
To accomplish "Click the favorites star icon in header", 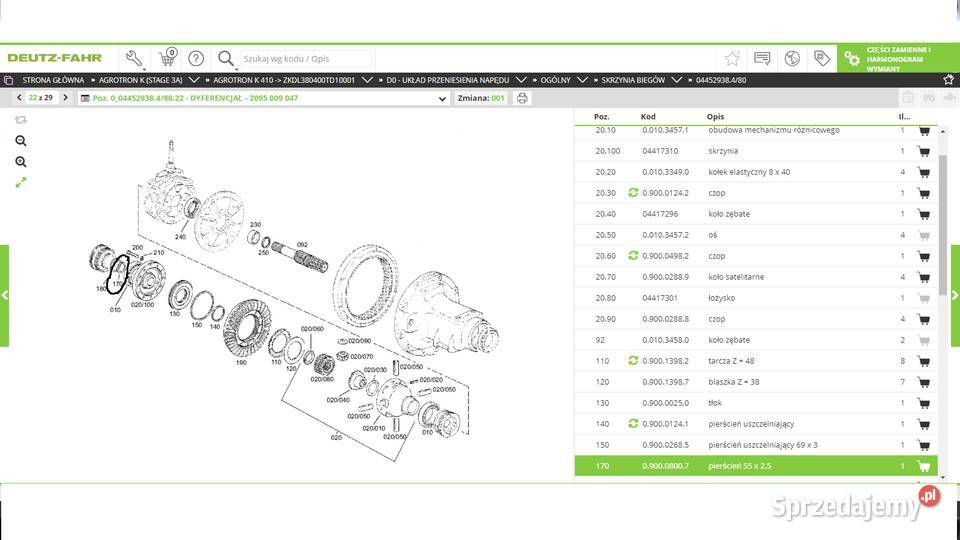I will [x=732, y=58].
